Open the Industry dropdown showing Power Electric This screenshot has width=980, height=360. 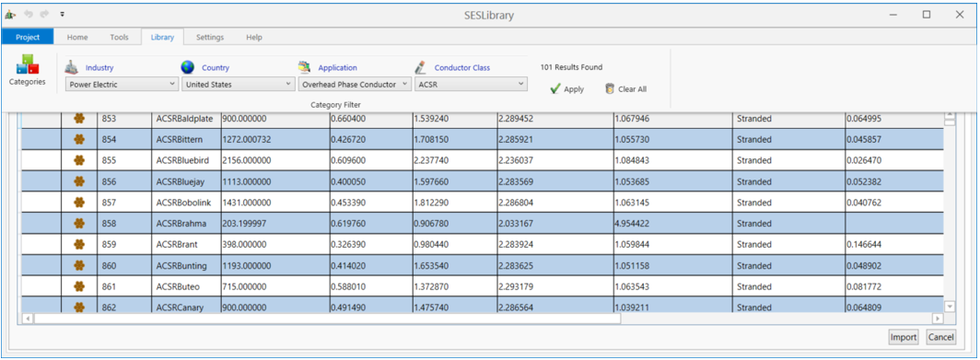tap(122, 84)
